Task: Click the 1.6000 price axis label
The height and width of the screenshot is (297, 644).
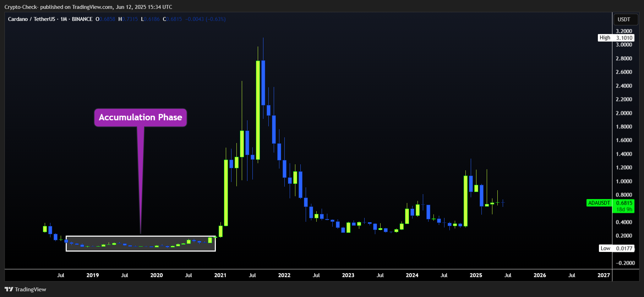Action: 624,140
